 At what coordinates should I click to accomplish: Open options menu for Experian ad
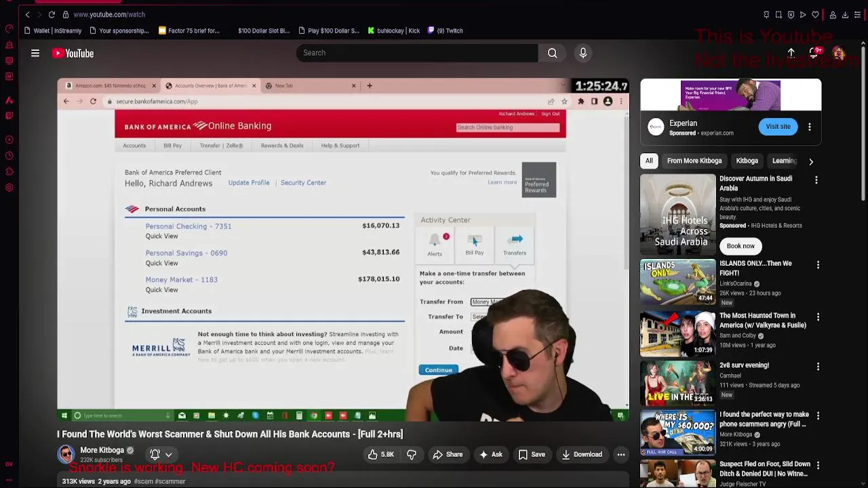pos(810,127)
